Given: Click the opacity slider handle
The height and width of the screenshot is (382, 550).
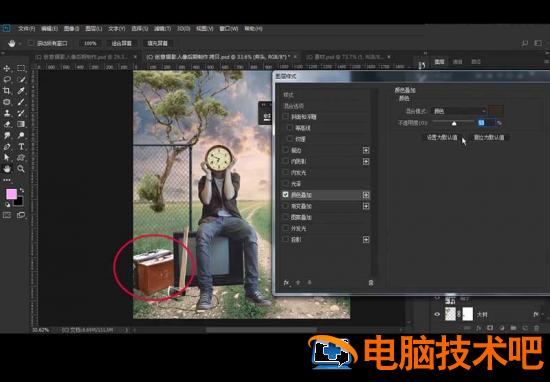Looking at the screenshot, I should click(x=454, y=123).
